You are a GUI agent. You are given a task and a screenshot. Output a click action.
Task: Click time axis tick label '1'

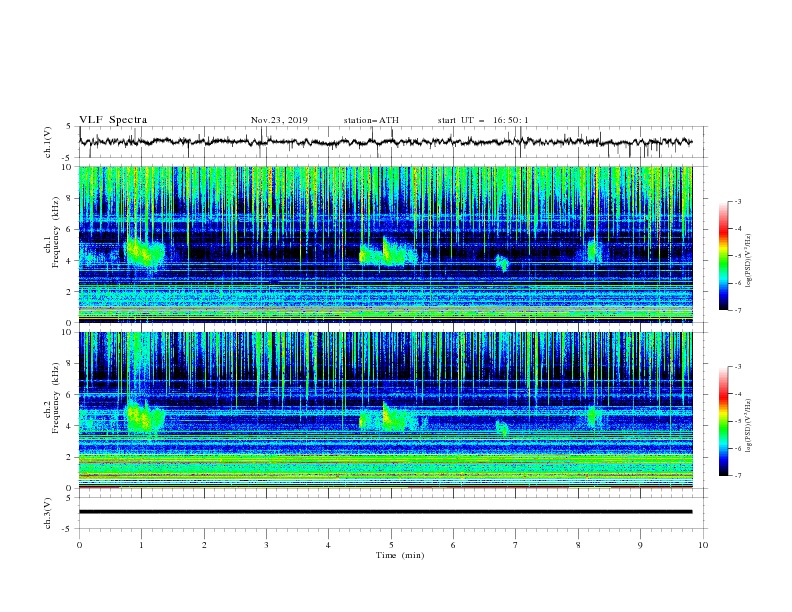click(141, 545)
